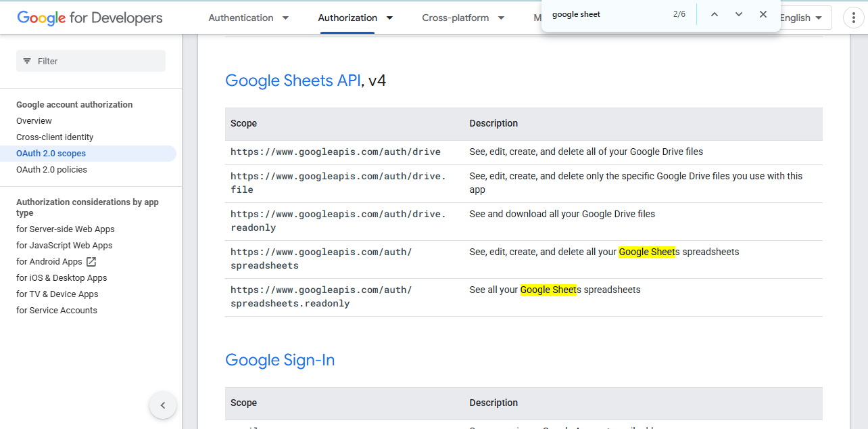This screenshot has height=429, width=868.
Task: Click the auth/drive.file scope URL
Action: [x=338, y=183]
